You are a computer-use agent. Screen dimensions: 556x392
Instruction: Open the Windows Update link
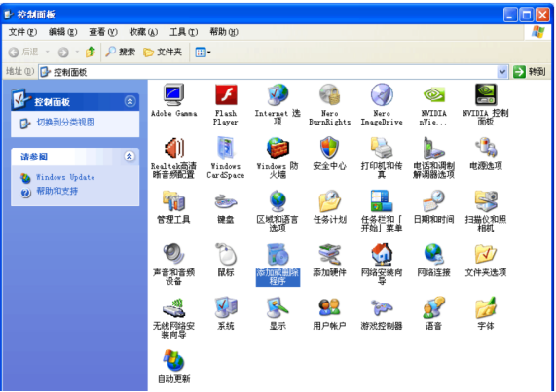click(x=65, y=177)
